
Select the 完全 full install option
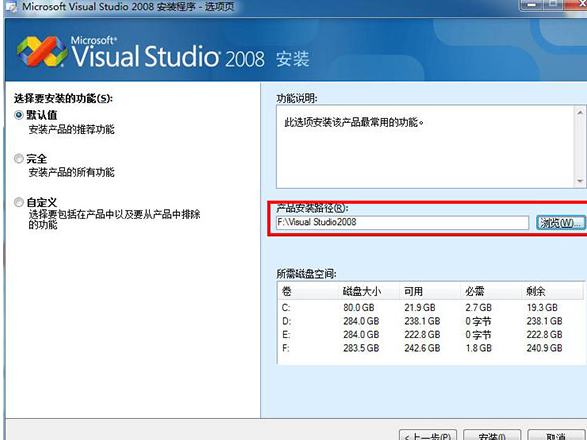coord(18,158)
